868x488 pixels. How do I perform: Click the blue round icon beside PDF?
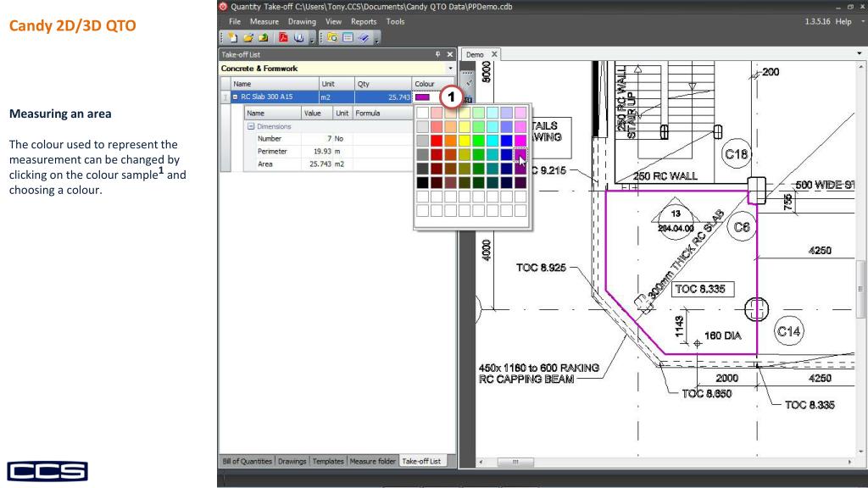pos(299,37)
